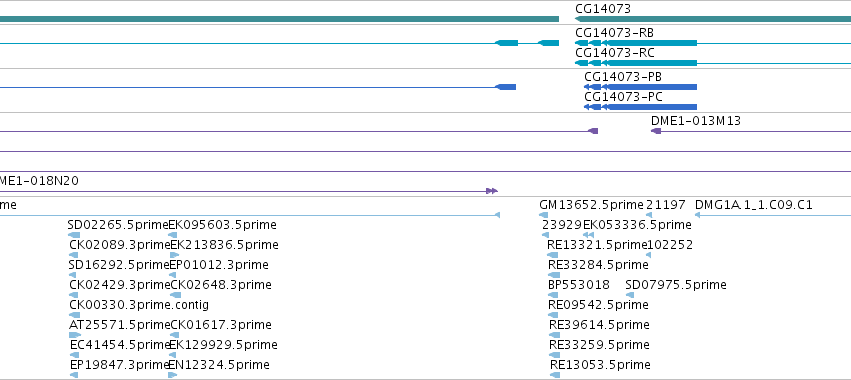Click the EN12324.5prime EST arrow glyph

(x=173, y=375)
